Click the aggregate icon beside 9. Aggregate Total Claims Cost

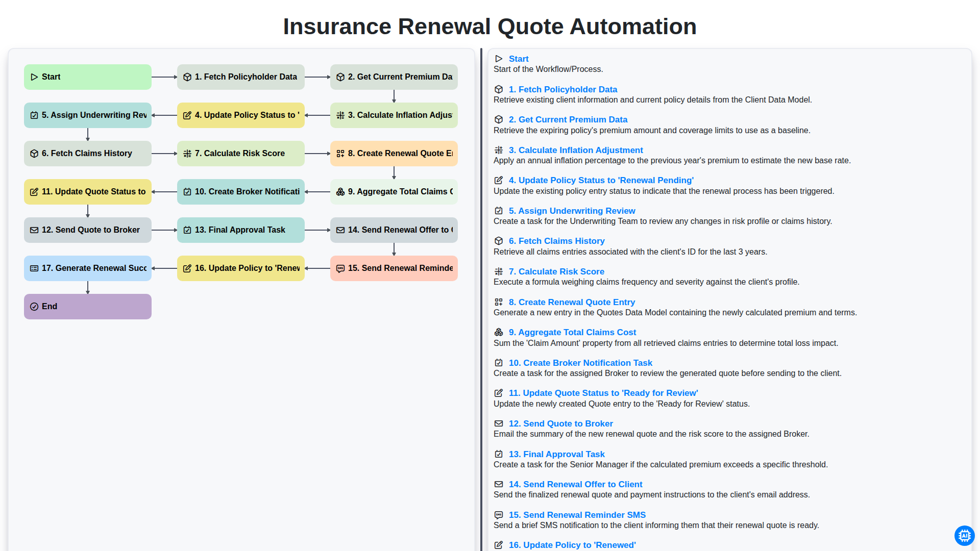tap(499, 332)
